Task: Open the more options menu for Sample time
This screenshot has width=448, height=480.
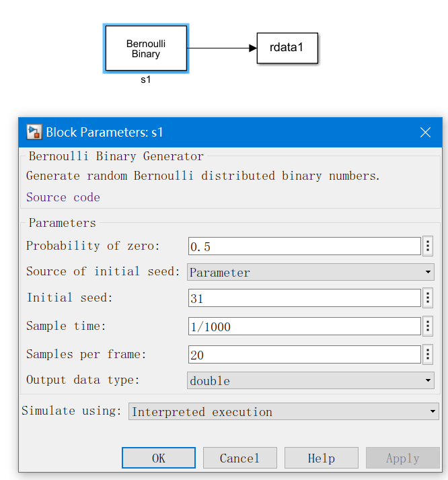Action: (x=428, y=327)
